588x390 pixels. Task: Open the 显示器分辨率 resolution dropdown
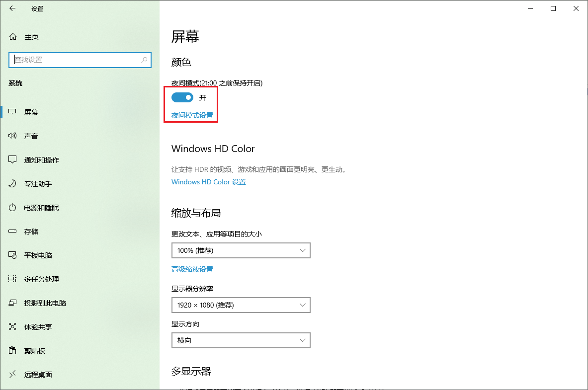click(241, 305)
